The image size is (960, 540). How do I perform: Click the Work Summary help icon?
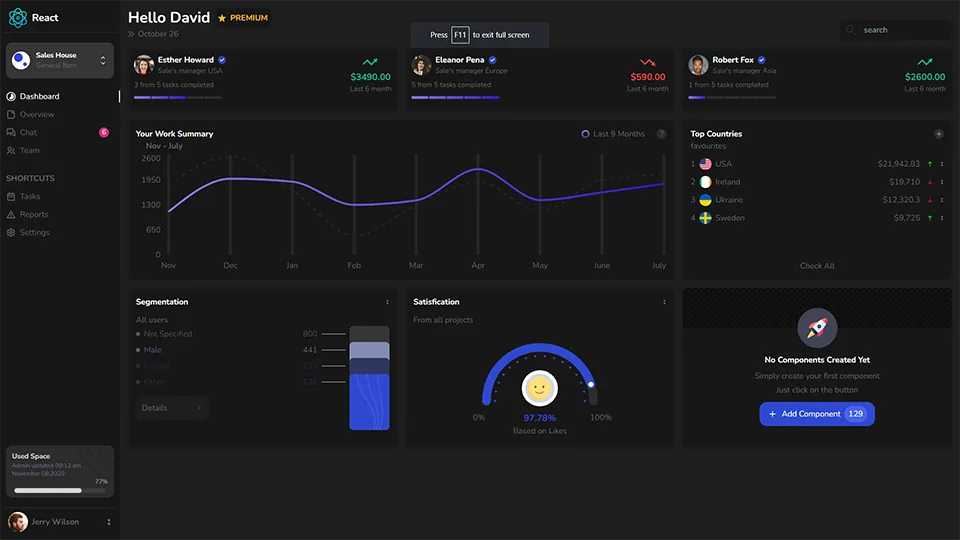(661, 134)
